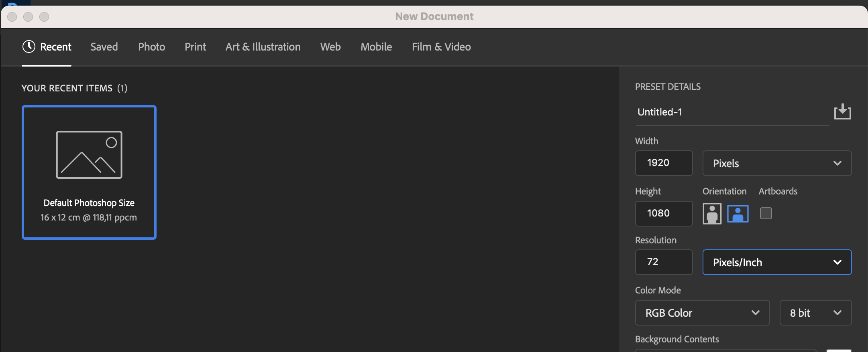Select landscape orientation icon

738,214
